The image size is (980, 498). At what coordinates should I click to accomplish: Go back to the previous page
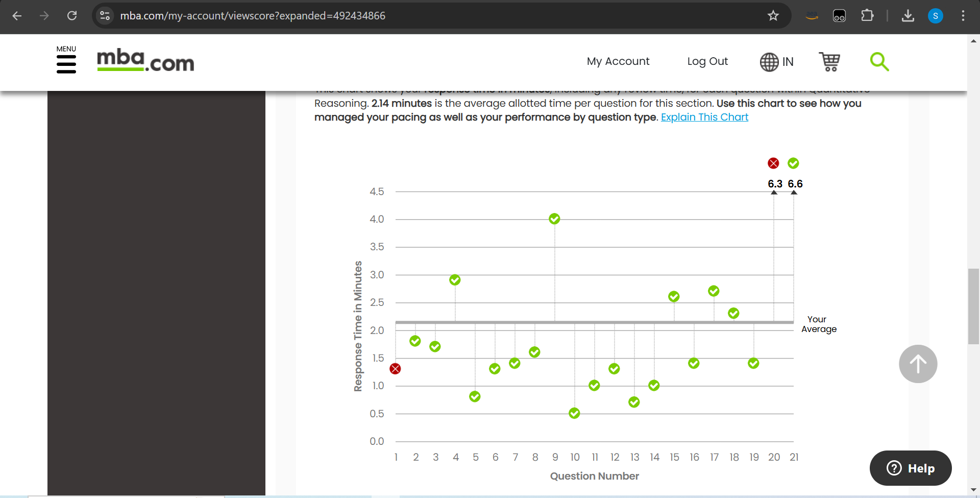click(17, 16)
